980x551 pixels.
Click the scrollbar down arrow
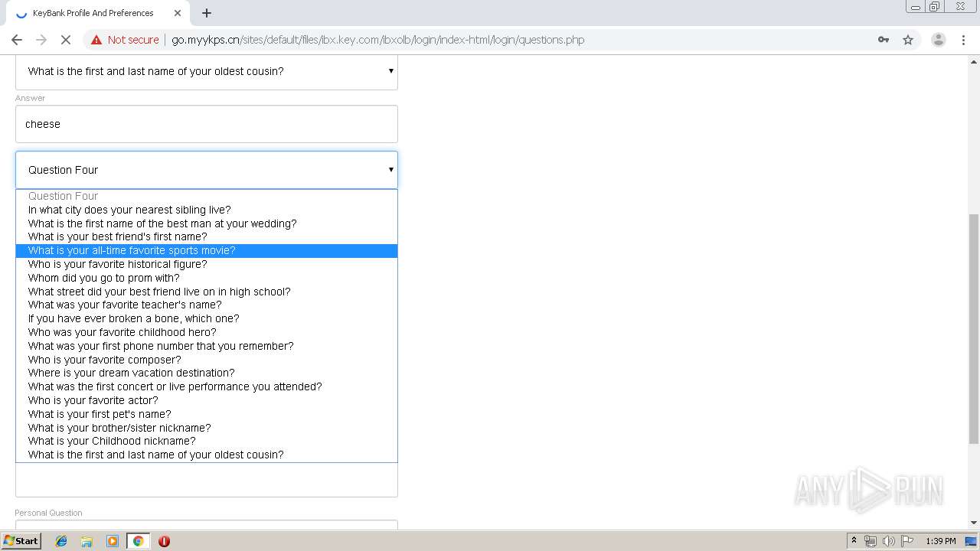(x=974, y=523)
